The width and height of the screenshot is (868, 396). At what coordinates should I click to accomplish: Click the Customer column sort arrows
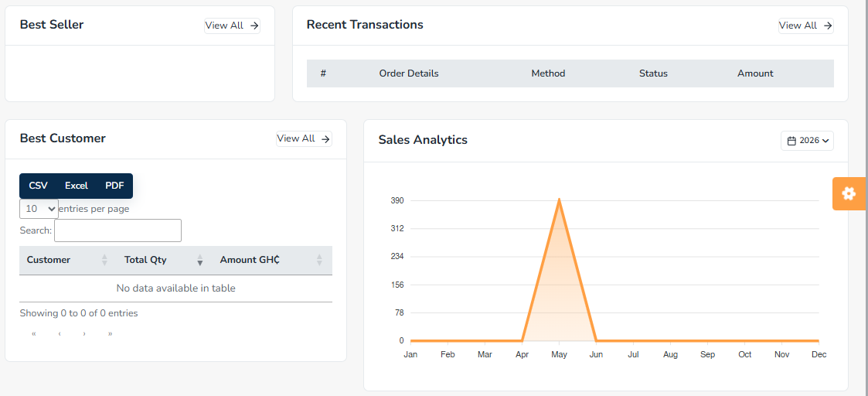[x=104, y=260]
